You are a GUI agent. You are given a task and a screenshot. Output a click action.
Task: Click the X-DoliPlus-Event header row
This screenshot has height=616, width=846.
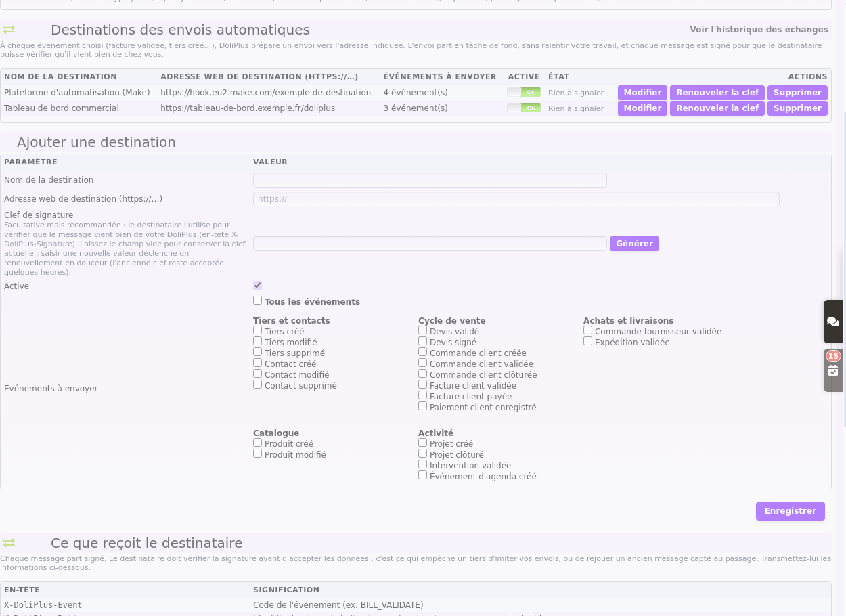(x=416, y=605)
